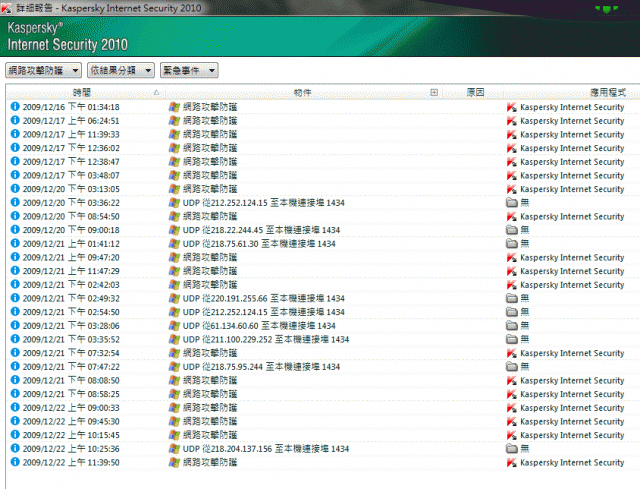Click 網路攻擊防護 text in 2009/12/17 下午 03:48:07 row
This screenshot has width=640, height=489.
[210, 176]
